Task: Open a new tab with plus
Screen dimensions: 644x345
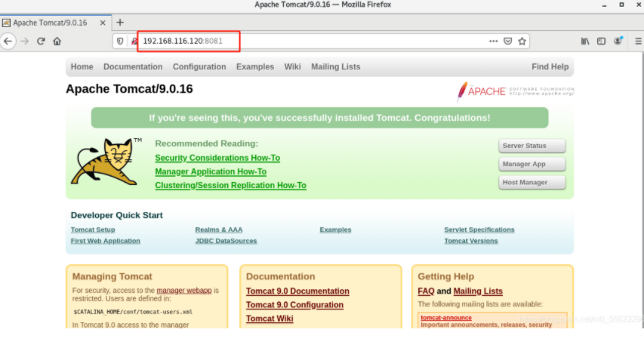Action: point(120,23)
